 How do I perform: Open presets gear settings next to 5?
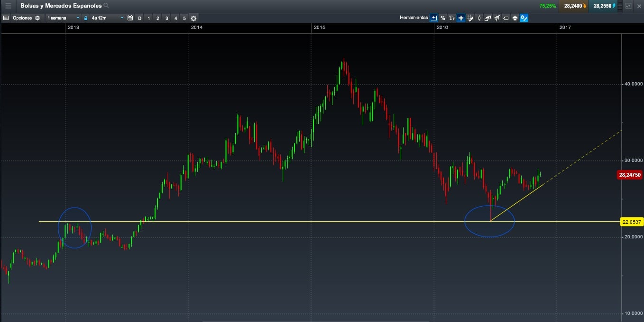[193, 18]
